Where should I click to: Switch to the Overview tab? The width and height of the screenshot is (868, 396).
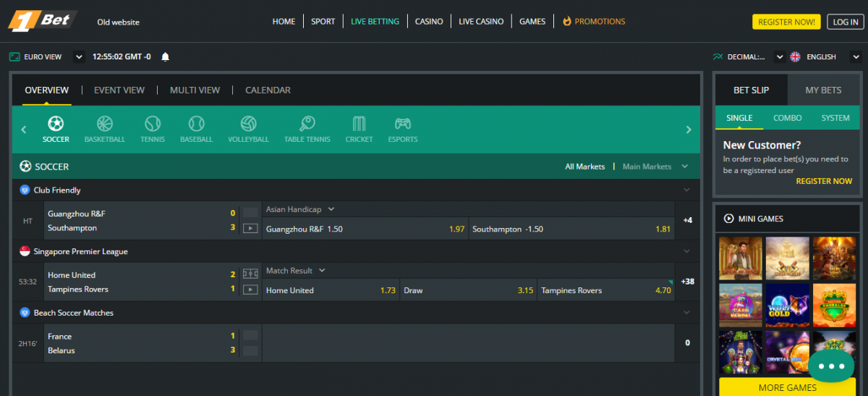click(46, 90)
